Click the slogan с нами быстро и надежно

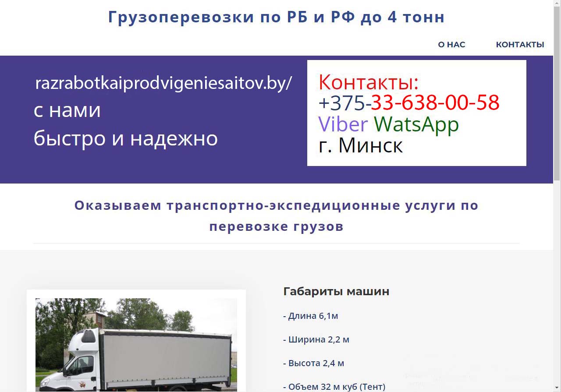point(125,124)
